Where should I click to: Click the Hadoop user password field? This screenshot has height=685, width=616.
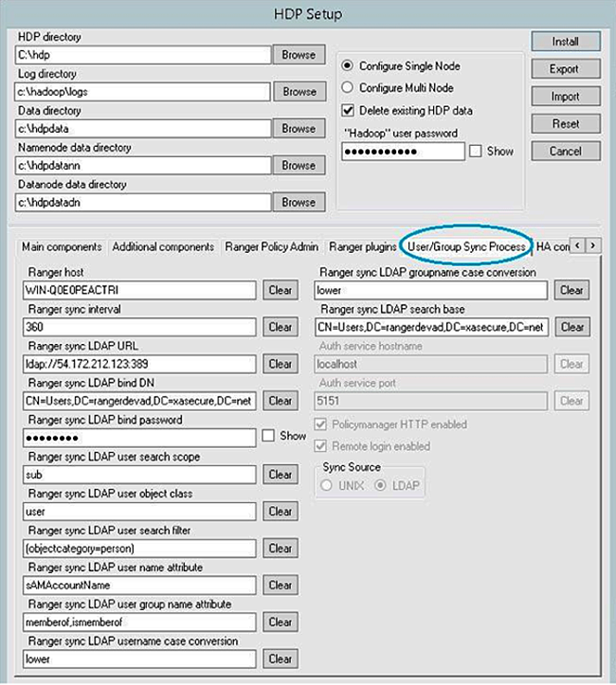point(403,152)
